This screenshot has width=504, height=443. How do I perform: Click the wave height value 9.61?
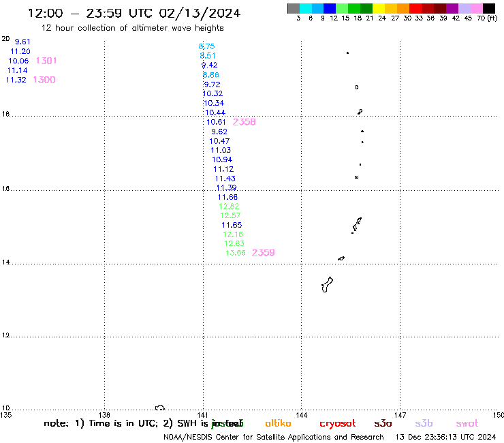[x=22, y=42]
